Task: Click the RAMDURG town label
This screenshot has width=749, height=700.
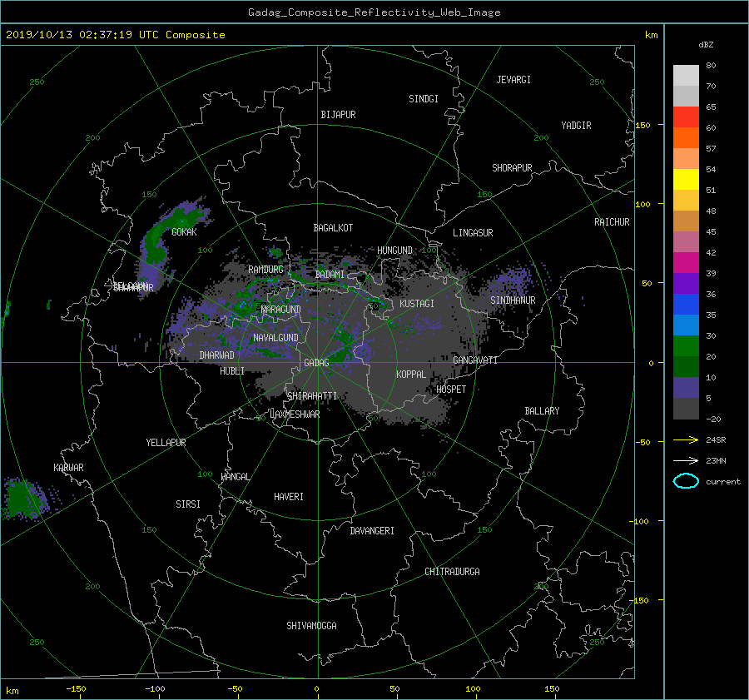Action: pyautogui.click(x=265, y=270)
